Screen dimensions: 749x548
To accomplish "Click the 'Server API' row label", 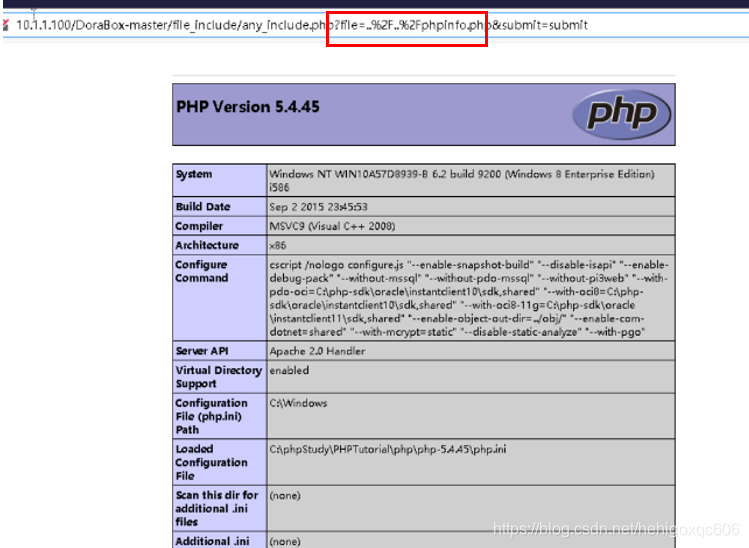I will (x=202, y=351).
